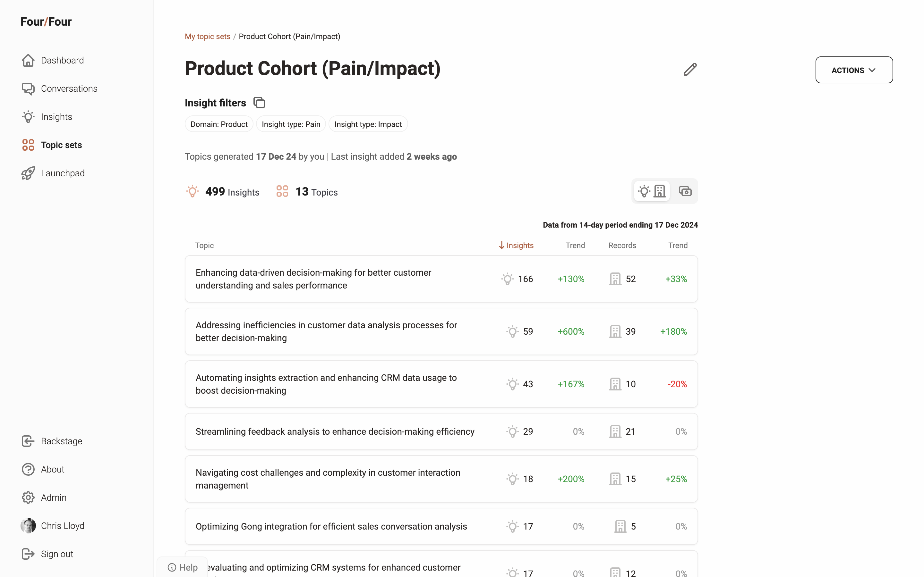Viewport: 924px width, 577px height.
Task: Go to Launchpad via rocket icon
Action: (x=28, y=173)
